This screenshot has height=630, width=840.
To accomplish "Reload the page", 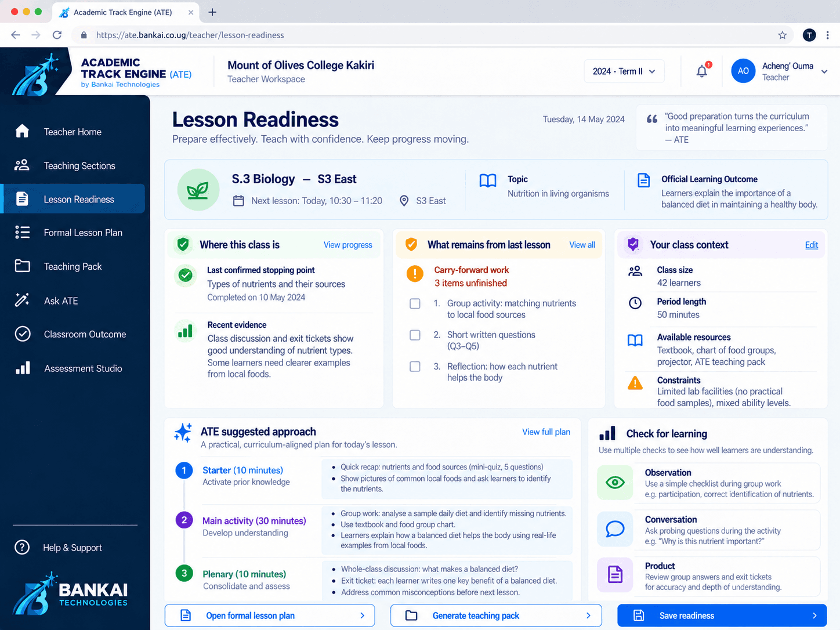I will [x=57, y=35].
